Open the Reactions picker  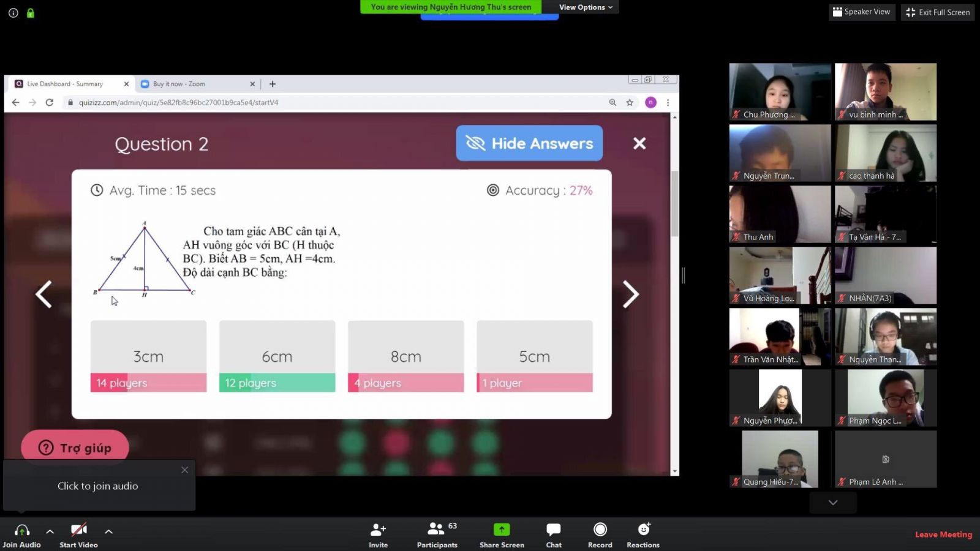[x=643, y=530]
